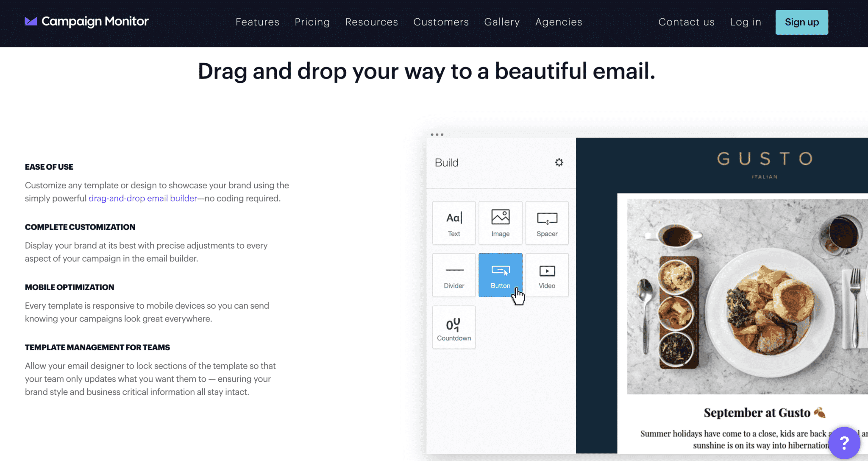The width and height of the screenshot is (868, 461).
Task: Select the Image block icon
Action: tap(501, 223)
